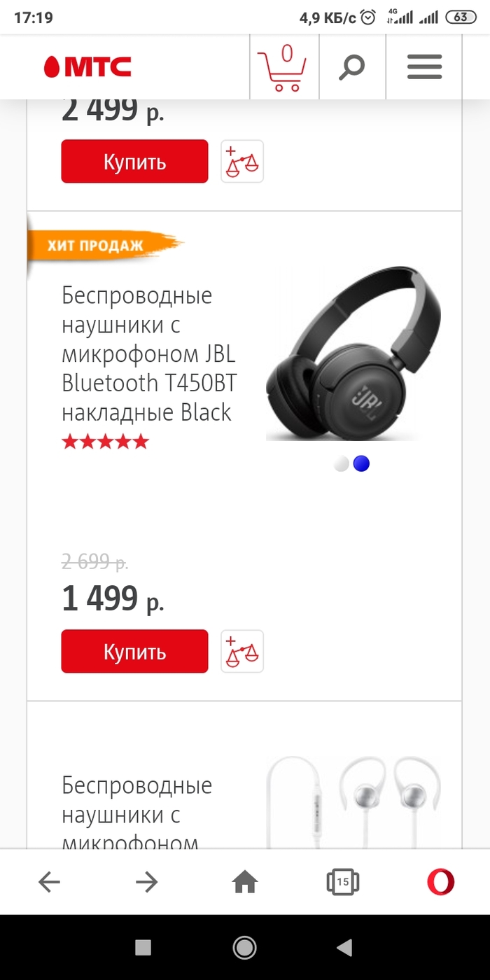Image resolution: width=490 pixels, height=980 pixels.
Task: Open the shopping cart icon
Action: [283, 67]
